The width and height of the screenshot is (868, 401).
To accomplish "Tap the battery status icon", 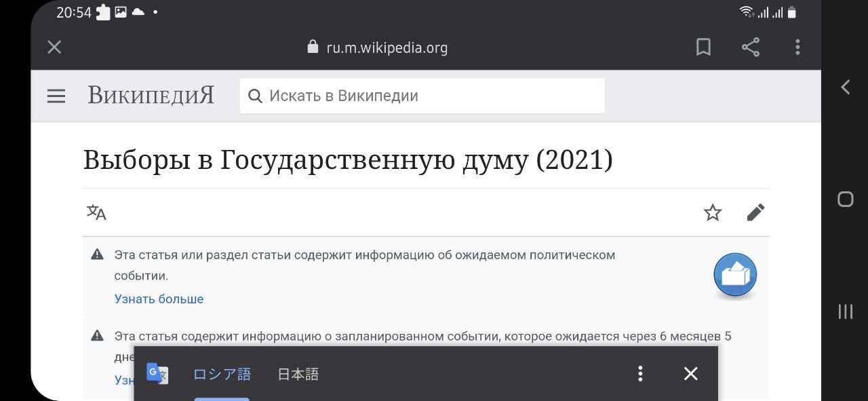I will [791, 12].
